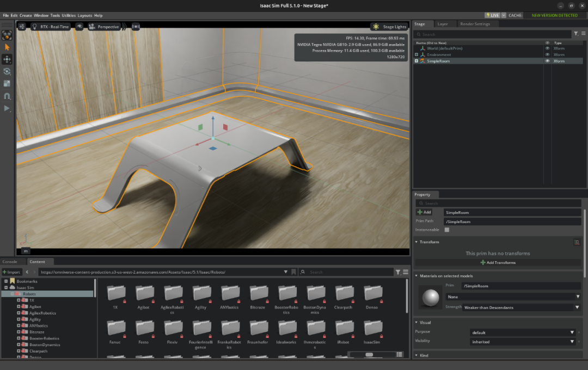
Task: Open the Visibility inherited dropdown
Action: (x=523, y=342)
